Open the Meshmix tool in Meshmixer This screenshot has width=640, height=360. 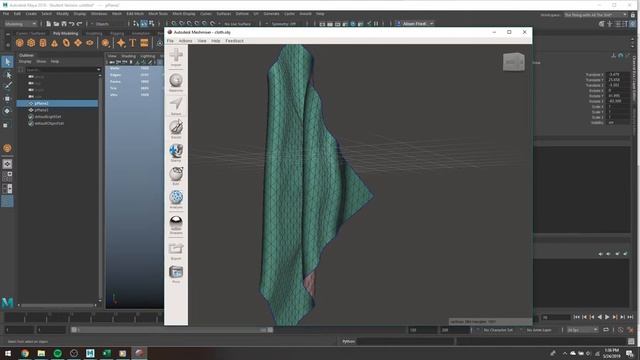[176, 82]
